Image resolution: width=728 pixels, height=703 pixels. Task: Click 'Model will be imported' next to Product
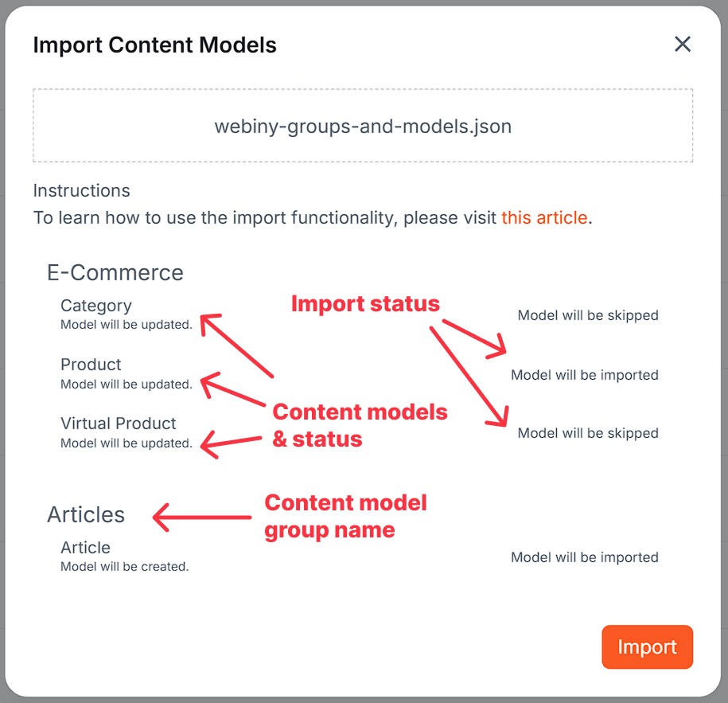click(x=584, y=375)
